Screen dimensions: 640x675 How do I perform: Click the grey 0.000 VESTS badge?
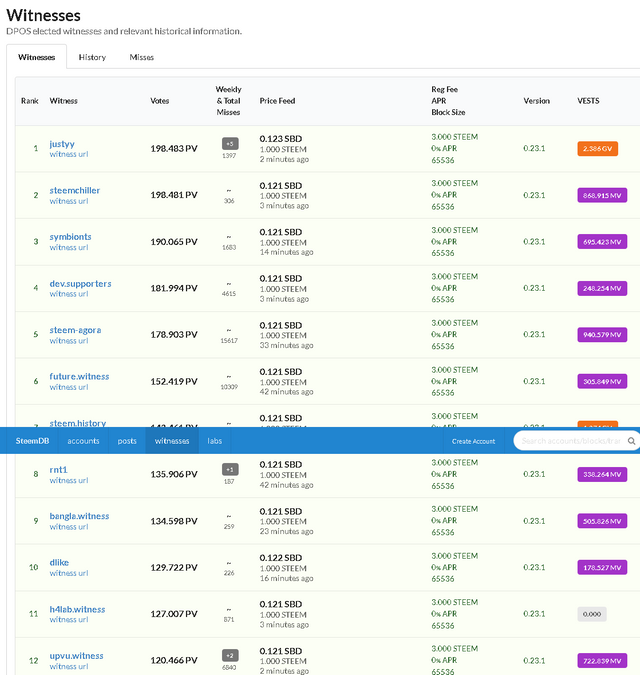[x=592, y=614]
